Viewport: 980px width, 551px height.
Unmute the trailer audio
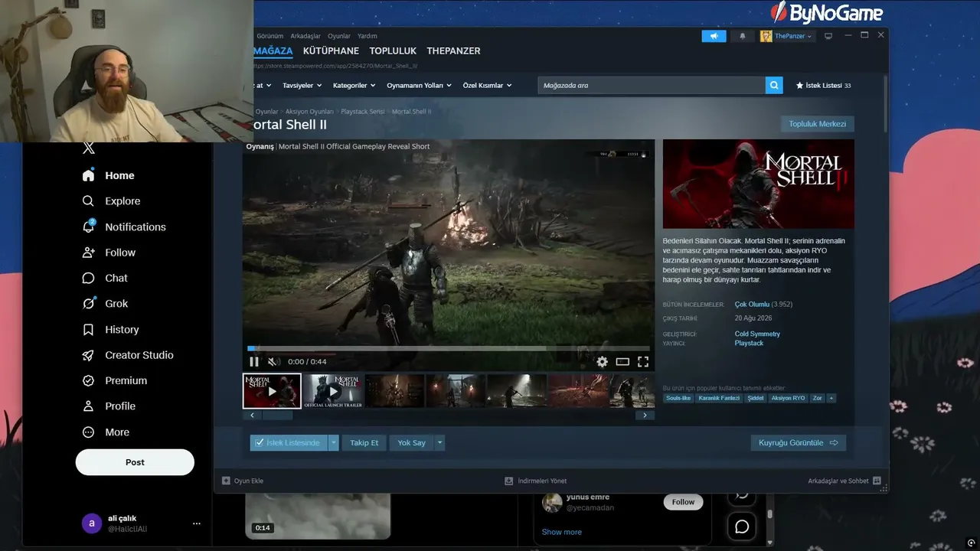(x=273, y=362)
